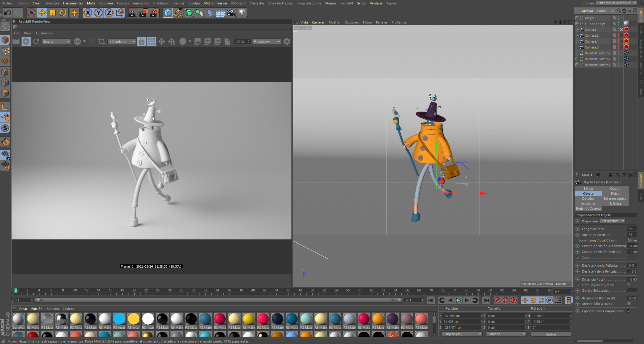Toggle Longitud Focal animation dot

[578, 229]
